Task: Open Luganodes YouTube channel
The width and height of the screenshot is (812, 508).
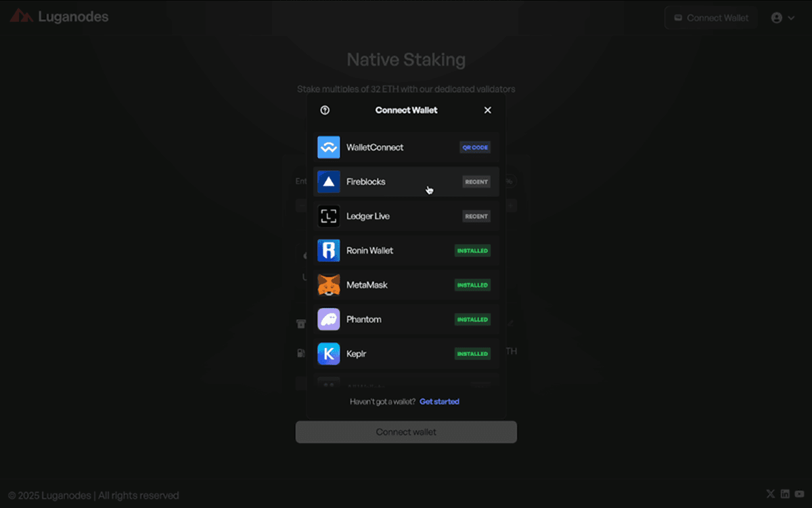Action: point(800,494)
